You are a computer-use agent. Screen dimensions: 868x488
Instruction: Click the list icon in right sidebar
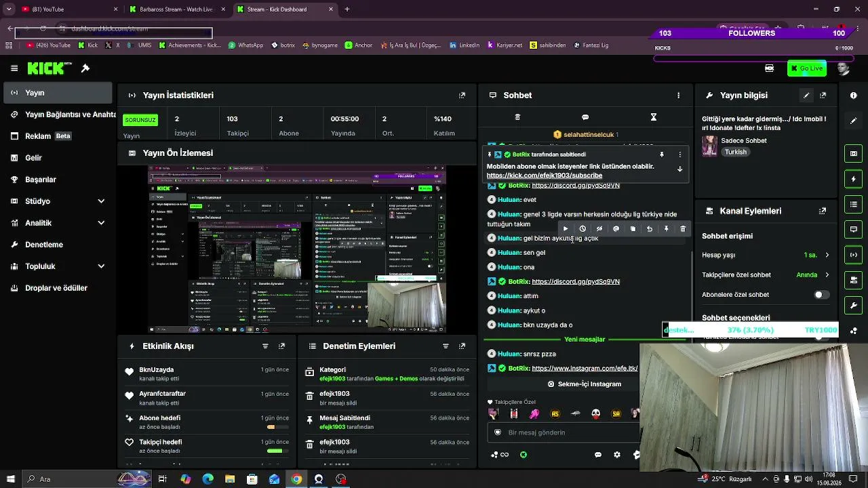[x=854, y=204]
